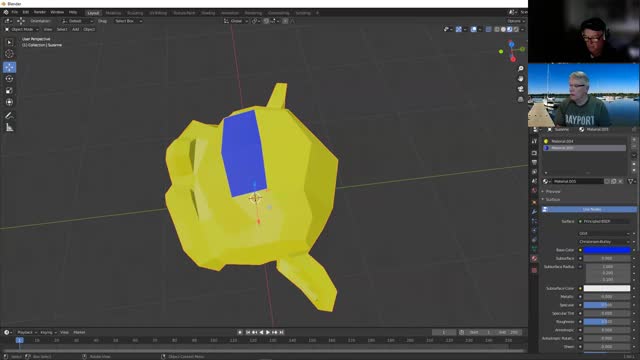Open the timeline Playback menu
Image resolution: width=640 pixels, height=360 pixels.
pyautogui.click(x=27, y=332)
